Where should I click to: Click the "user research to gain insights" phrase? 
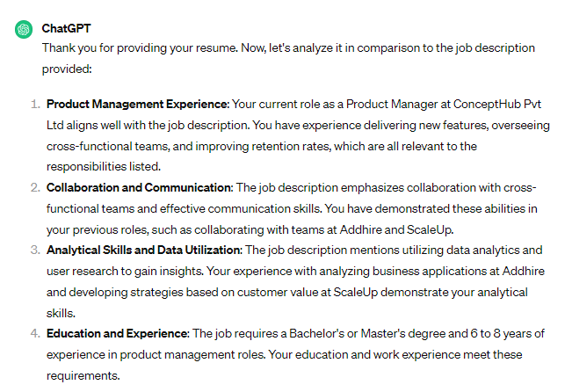point(121,272)
